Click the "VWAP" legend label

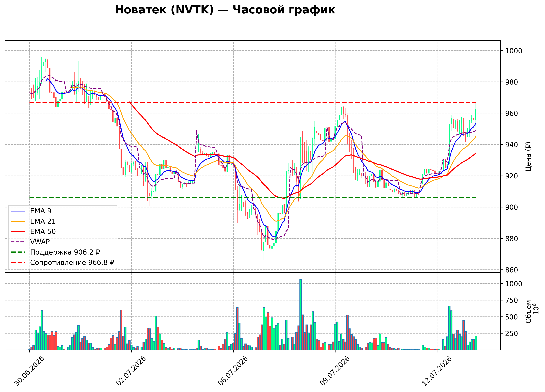pos(40,242)
